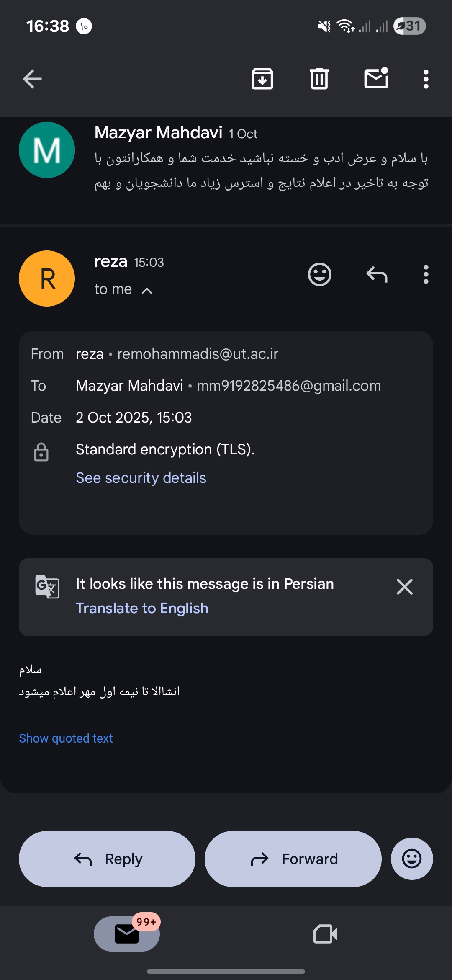Open emoji reaction button beside Forward

(x=412, y=859)
